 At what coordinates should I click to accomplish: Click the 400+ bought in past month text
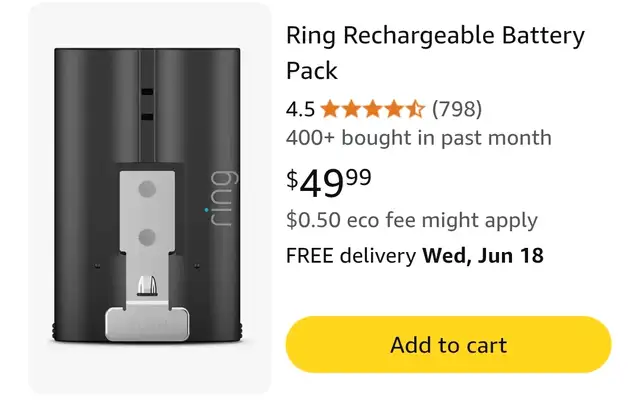click(419, 138)
